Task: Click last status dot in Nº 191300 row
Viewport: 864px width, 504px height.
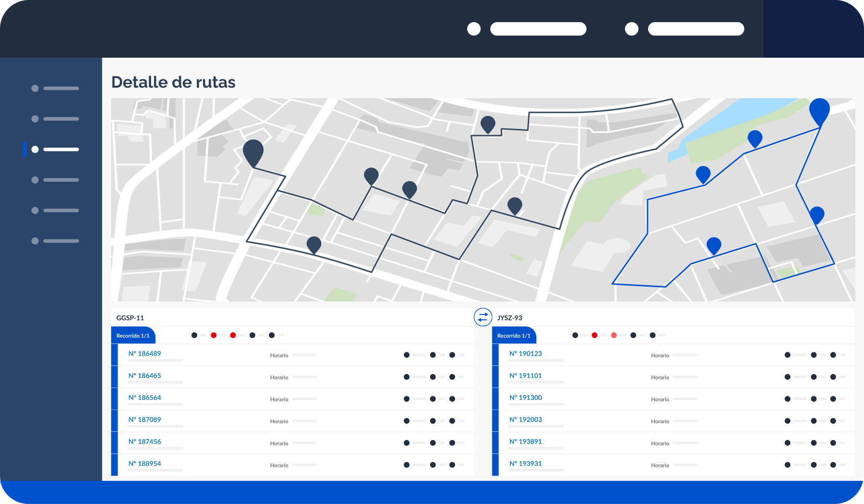Action: click(x=833, y=399)
